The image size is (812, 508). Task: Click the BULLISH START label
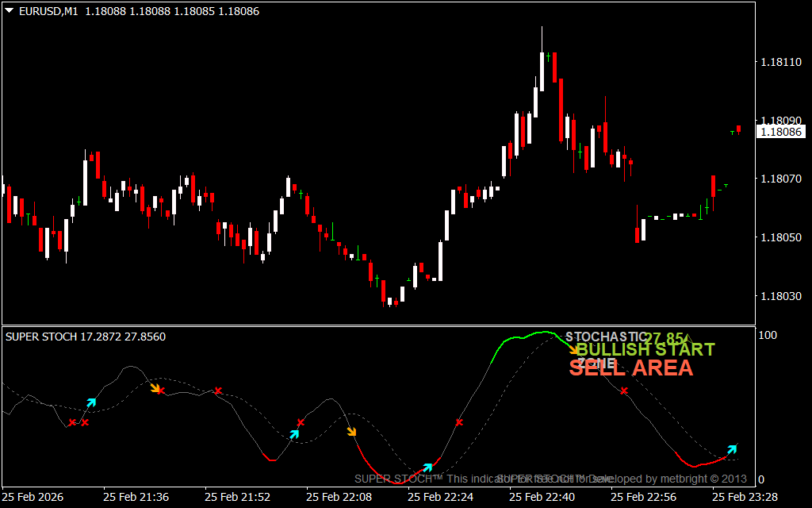(645, 350)
